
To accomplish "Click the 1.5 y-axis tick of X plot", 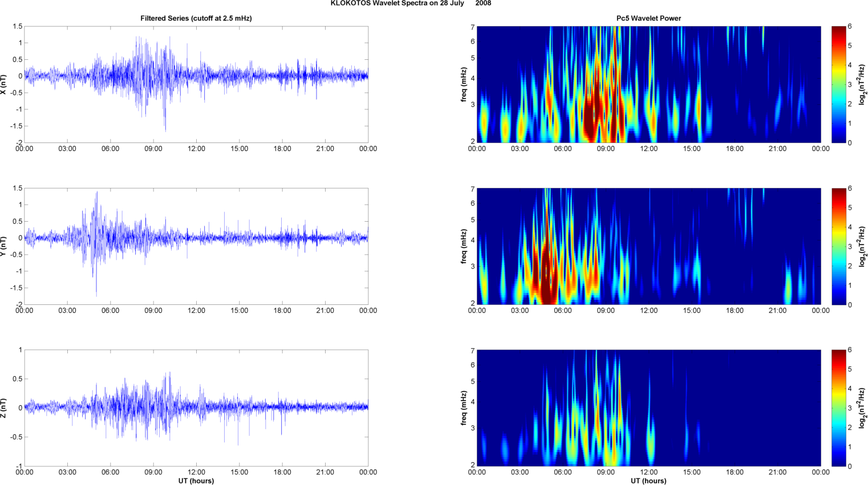I will tap(17, 27).
